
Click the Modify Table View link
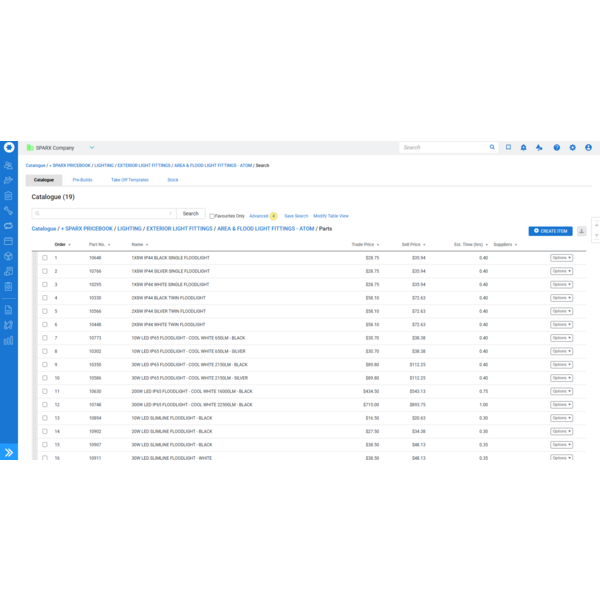point(331,216)
